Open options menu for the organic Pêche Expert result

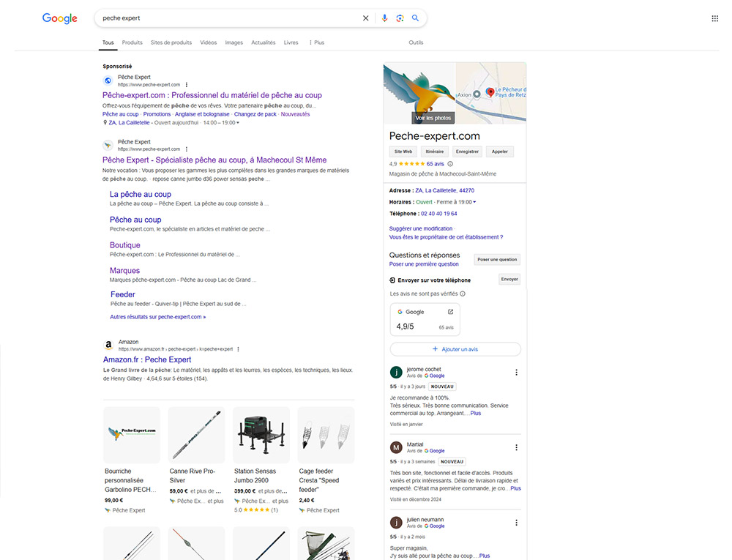tap(186, 149)
